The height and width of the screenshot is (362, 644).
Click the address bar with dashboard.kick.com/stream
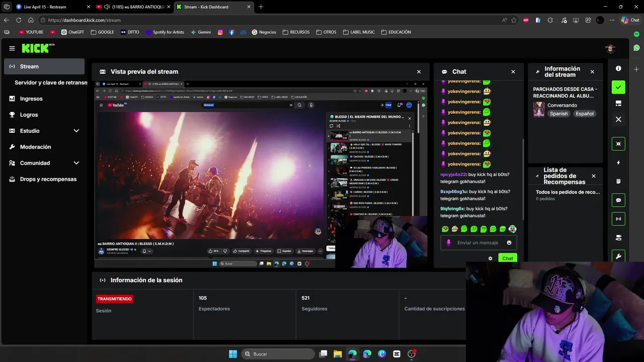click(269, 20)
